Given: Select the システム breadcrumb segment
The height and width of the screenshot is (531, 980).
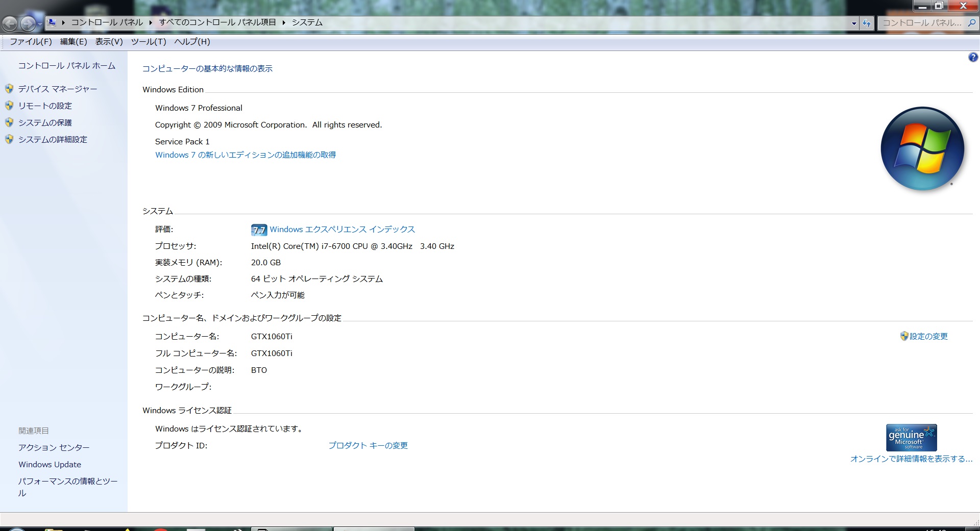Looking at the screenshot, I should coord(307,22).
